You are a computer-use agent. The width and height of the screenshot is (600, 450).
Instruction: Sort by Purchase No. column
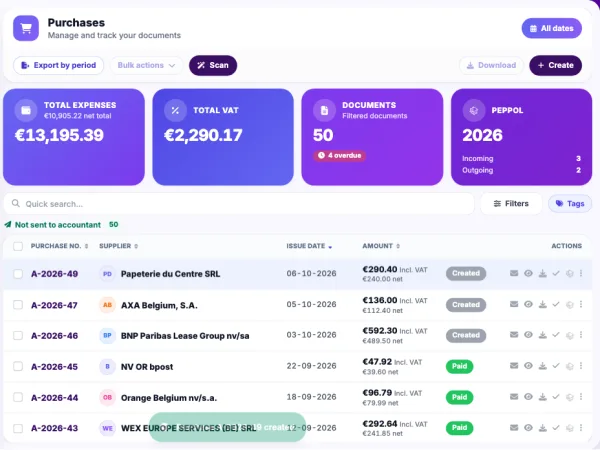coord(59,246)
